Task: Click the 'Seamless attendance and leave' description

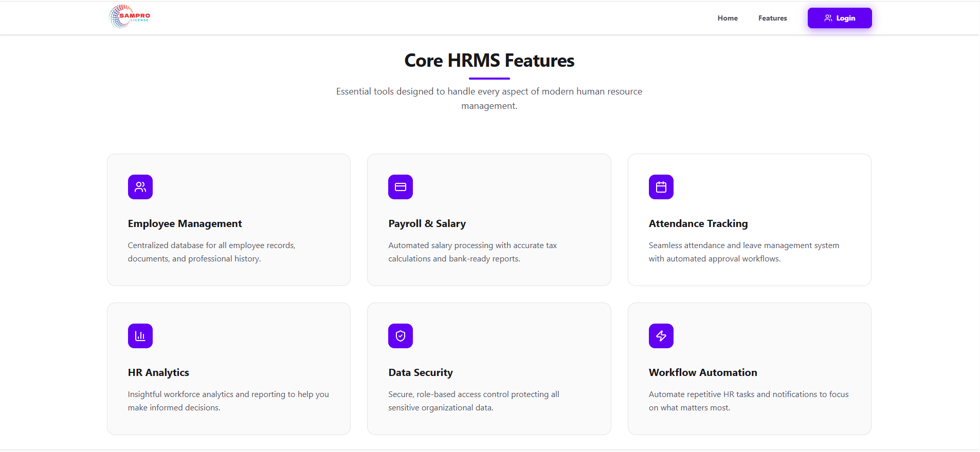Action: 744,252
